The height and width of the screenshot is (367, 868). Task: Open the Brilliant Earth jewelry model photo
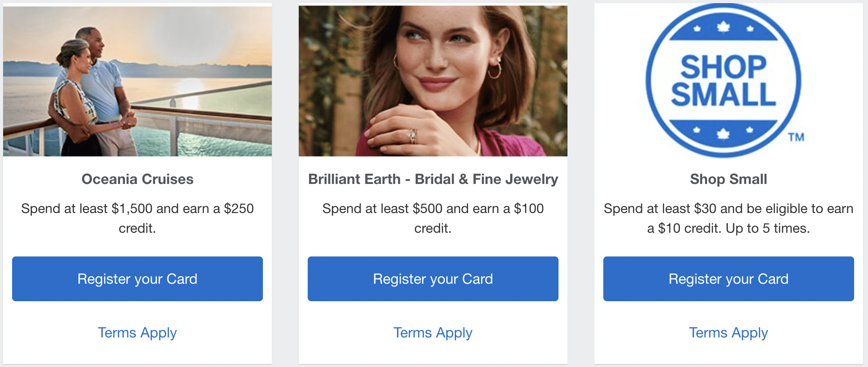coord(433,81)
